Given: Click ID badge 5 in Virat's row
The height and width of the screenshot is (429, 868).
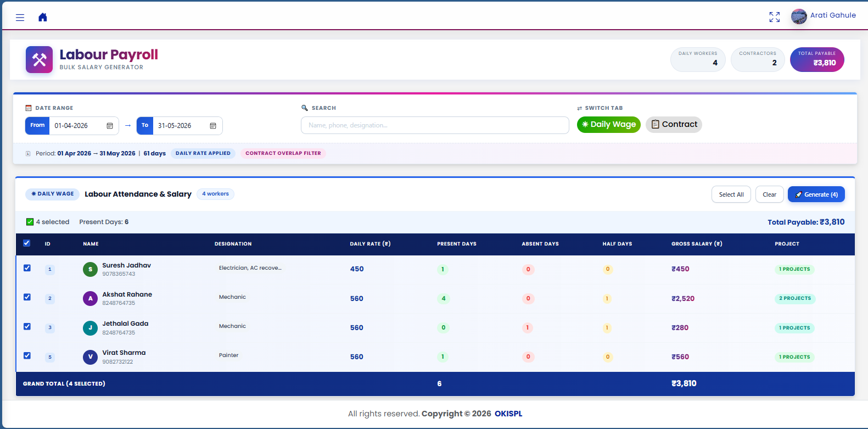Looking at the screenshot, I should (x=50, y=357).
